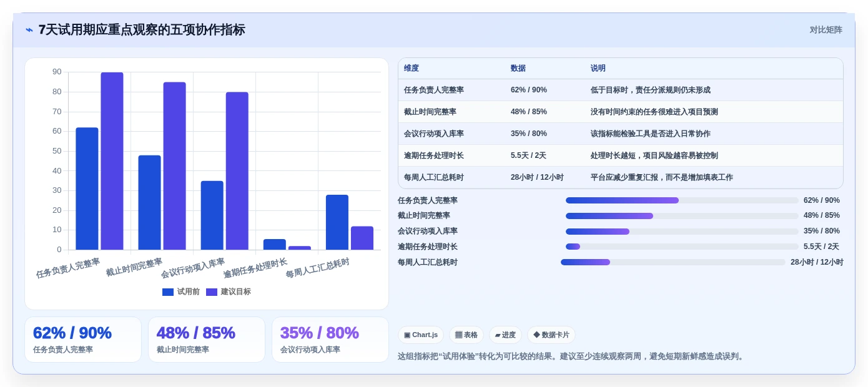Open the 62% / 90% stat card
The width and height of the screenshot is (868, 387).
coord(83,340)
